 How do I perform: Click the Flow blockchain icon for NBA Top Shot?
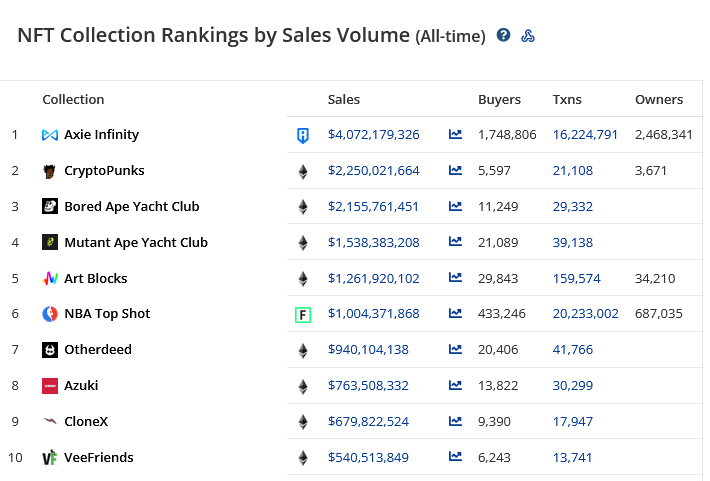click(303, 314)
